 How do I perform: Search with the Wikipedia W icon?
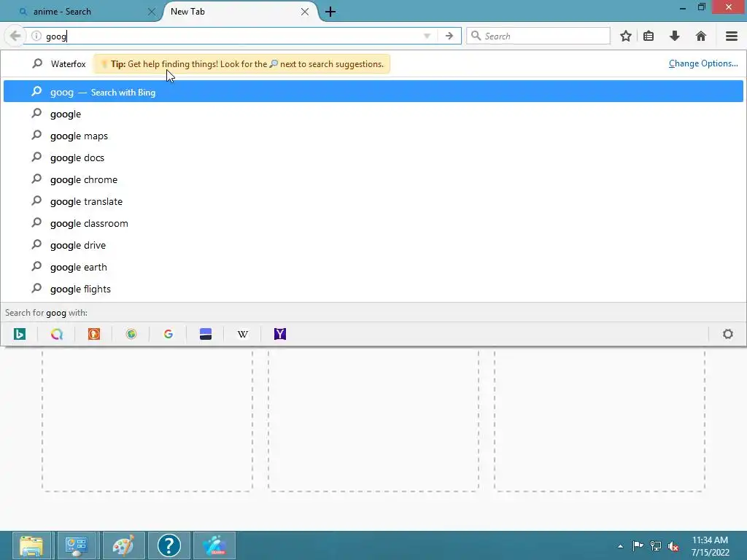click(242, 334)
